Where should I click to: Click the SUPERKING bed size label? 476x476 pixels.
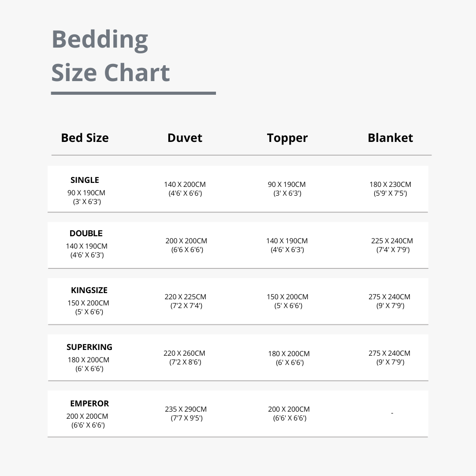89,347
